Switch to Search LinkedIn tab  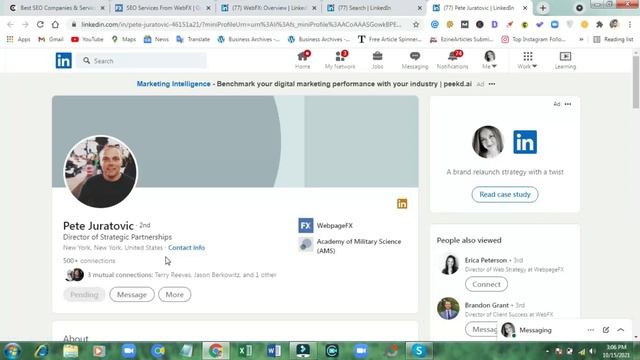point(374,8)
